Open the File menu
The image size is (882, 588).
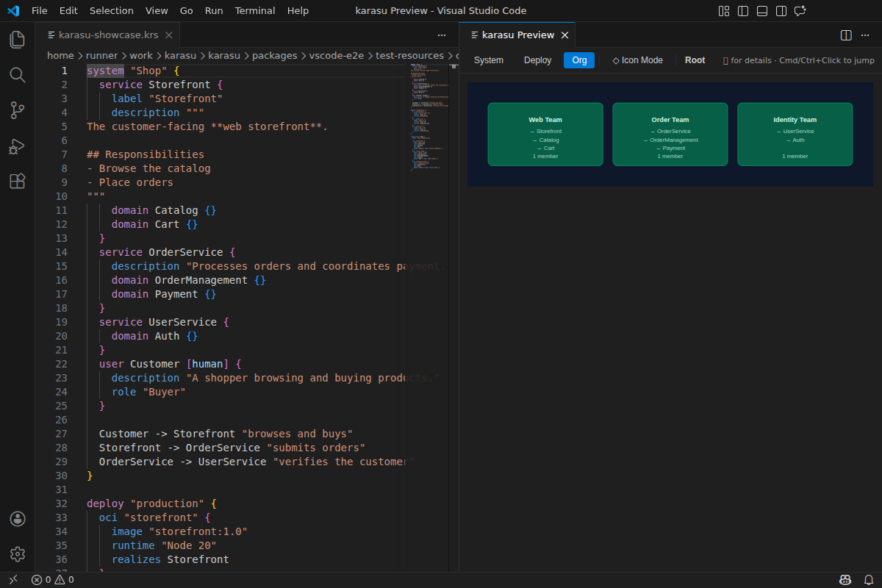click(40, 11)
